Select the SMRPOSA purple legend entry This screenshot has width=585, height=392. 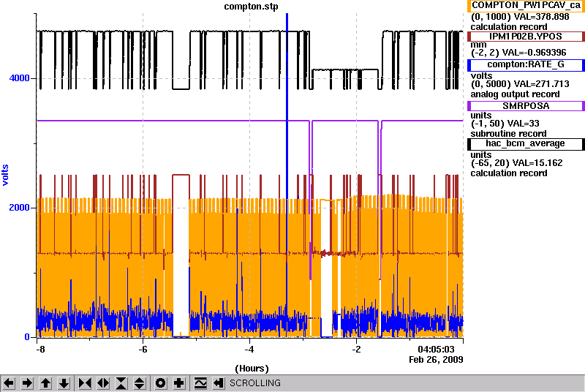(x=526, y=106)
